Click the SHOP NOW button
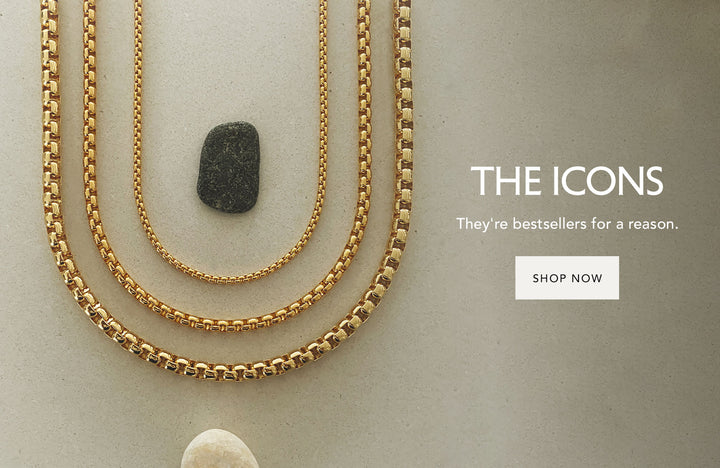The width and height of the screenshot is (720, 468). [567, 278]
